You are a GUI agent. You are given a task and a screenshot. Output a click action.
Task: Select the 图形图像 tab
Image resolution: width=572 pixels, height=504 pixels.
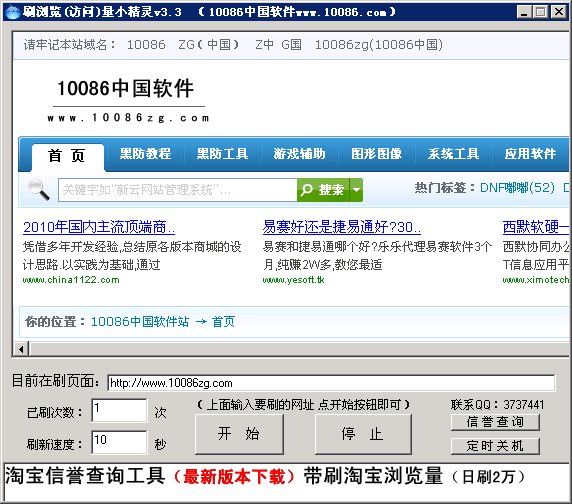click(x=376, y=154)
